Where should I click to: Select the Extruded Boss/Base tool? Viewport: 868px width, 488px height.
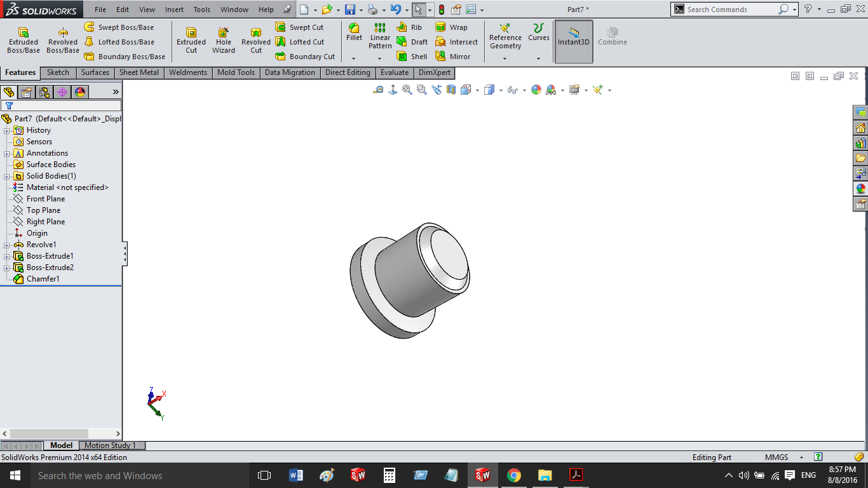[x=24, y=40]
